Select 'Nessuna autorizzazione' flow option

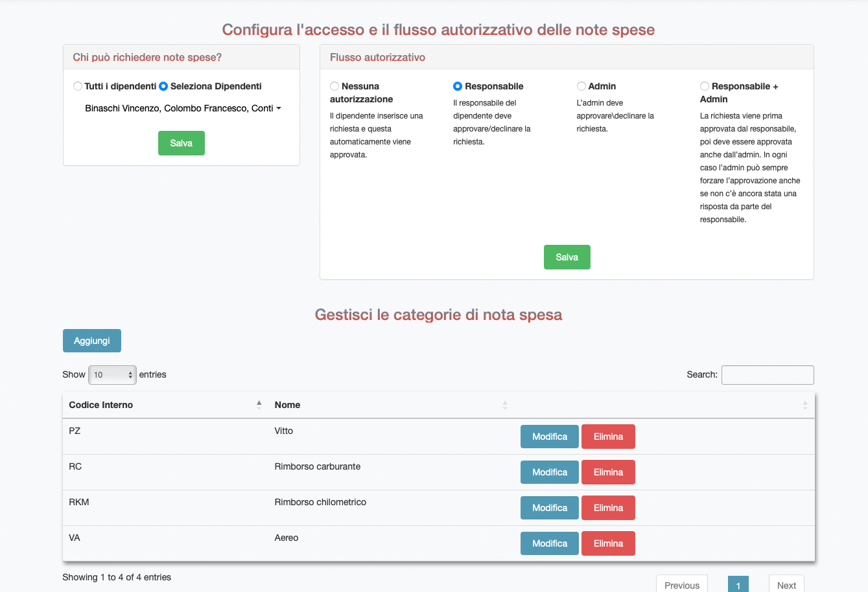tap(334, 86)
